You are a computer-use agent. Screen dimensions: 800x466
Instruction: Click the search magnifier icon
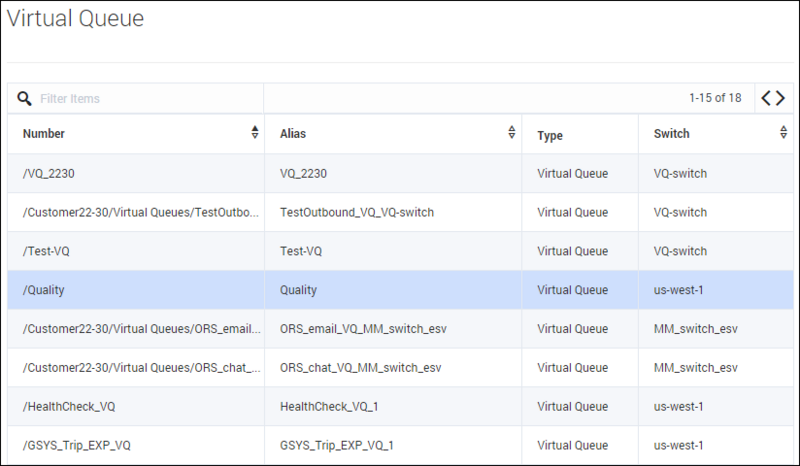24,98
